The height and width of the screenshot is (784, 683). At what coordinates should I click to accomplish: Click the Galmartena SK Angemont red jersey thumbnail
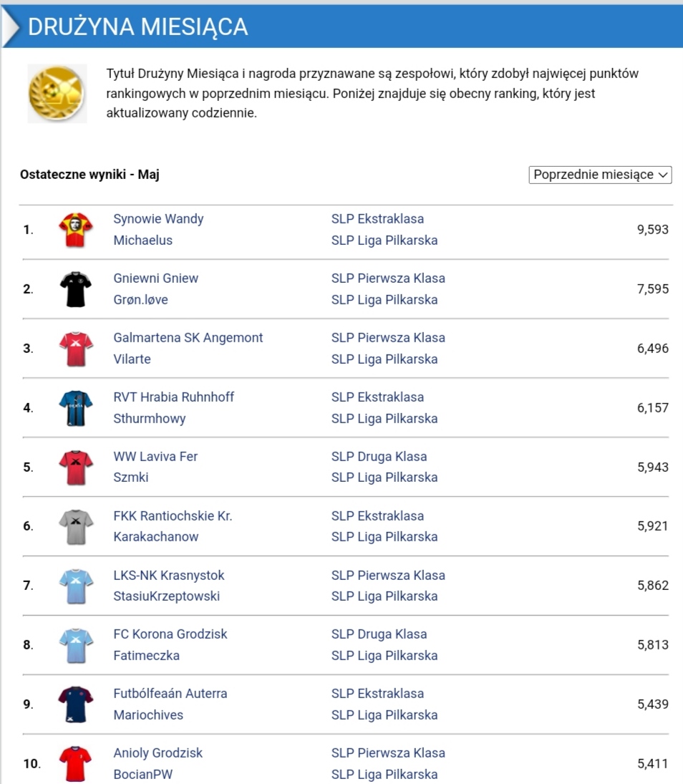point(75,349)
